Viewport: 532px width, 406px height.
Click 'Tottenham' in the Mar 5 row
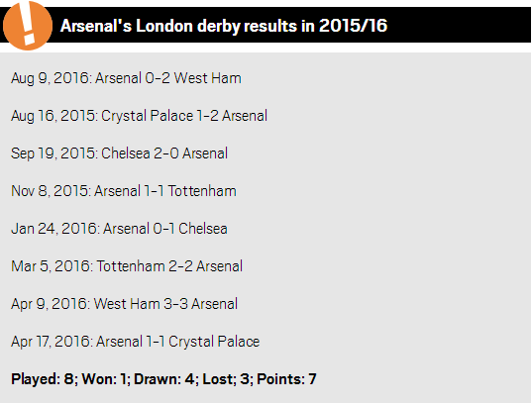point(131,266)
